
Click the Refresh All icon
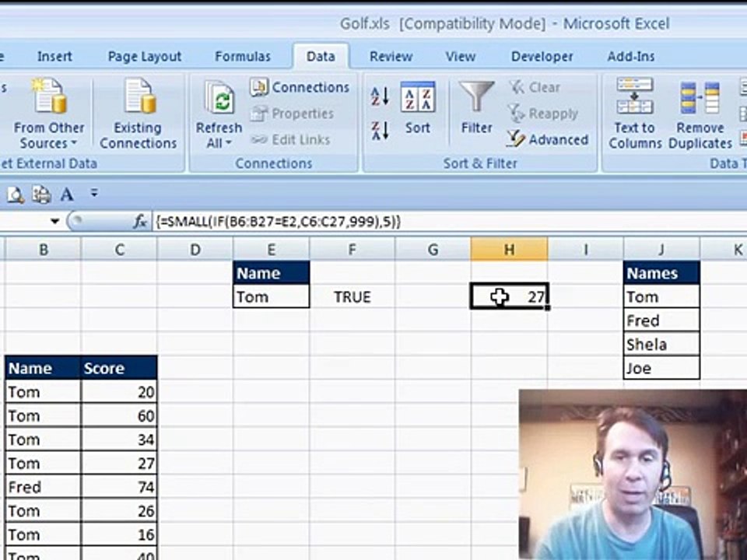pyautogui.click(x=219, y=98)
